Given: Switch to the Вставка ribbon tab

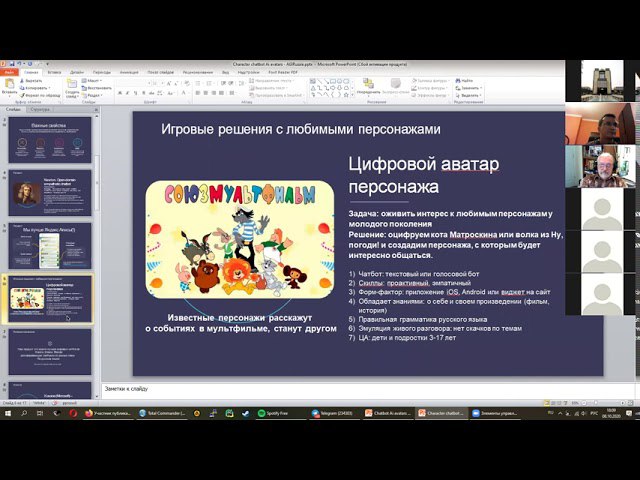Looking at the screenshot, I should [54, 72].
